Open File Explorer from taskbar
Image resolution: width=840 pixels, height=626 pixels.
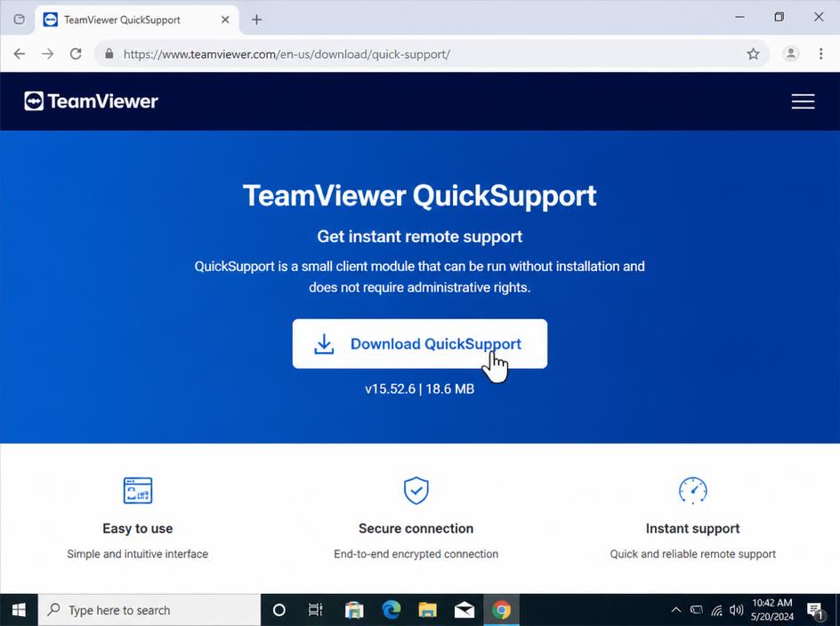[x=427, y=610]
